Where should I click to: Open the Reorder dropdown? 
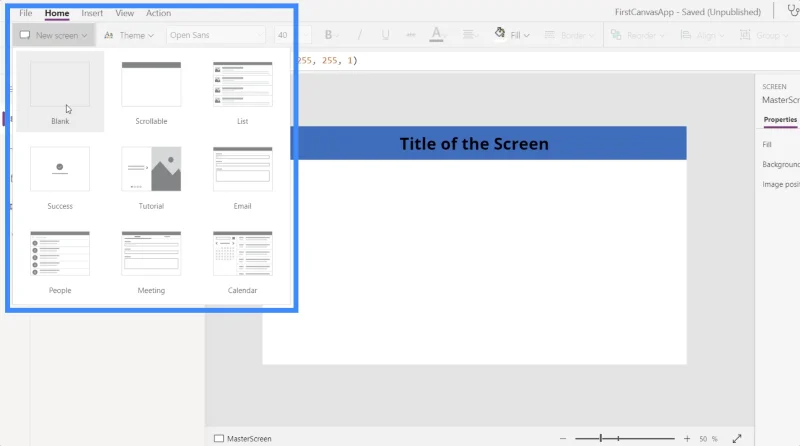point(638,35)
